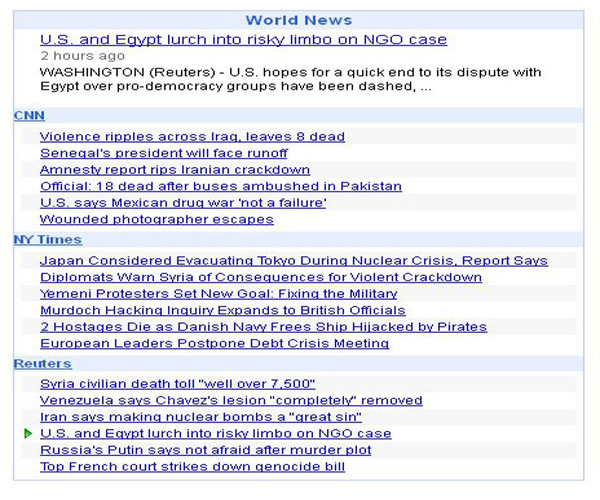Click the 'World News' panel title

coord(299,20)
